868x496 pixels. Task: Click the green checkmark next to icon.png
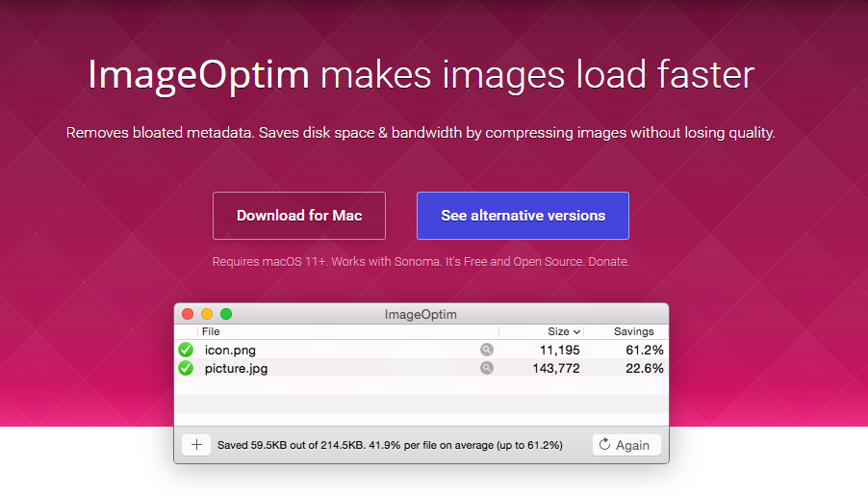point(186,350)
